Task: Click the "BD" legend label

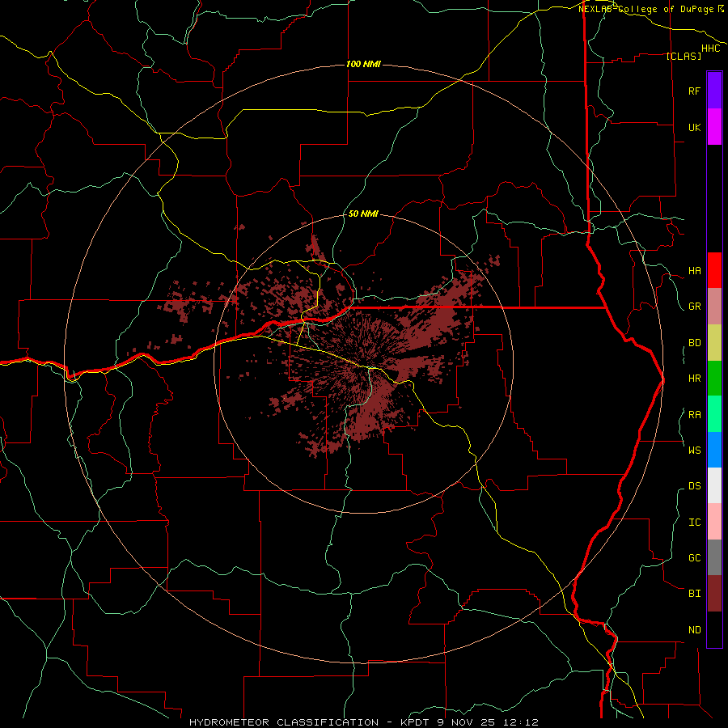Action: click(694, 343)
